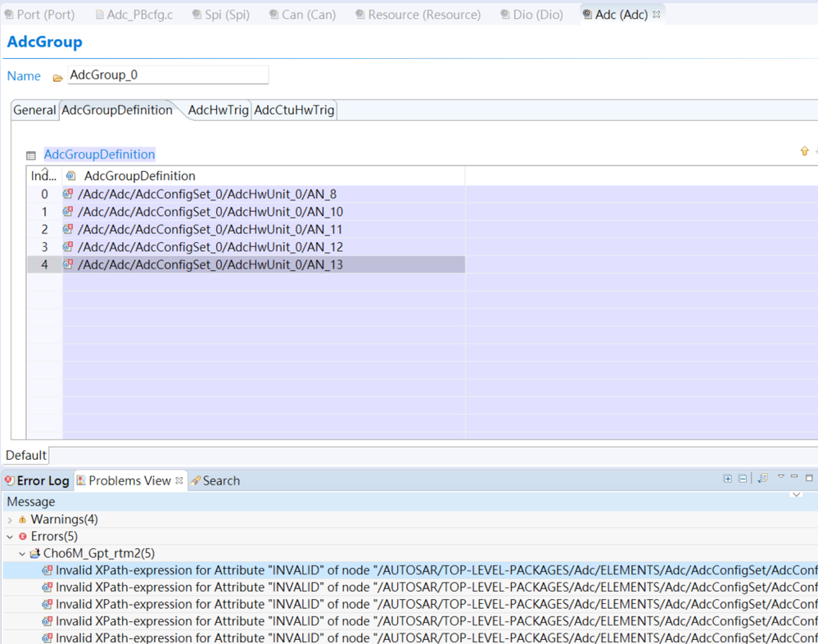This screenshot has height=644, width=818.
Task: Open the General tab of AdcGroup
Action: click(x=34, y=110)
